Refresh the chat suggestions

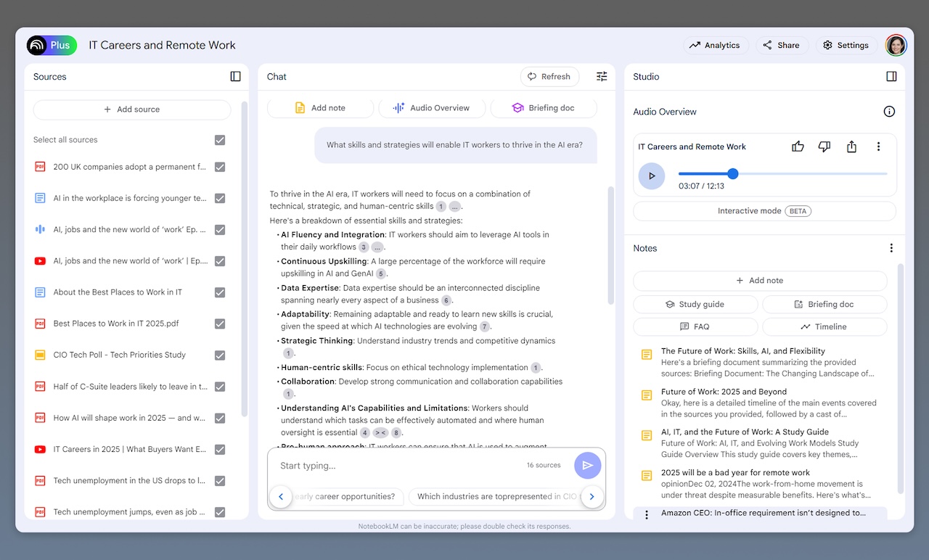tap(549, 76)
